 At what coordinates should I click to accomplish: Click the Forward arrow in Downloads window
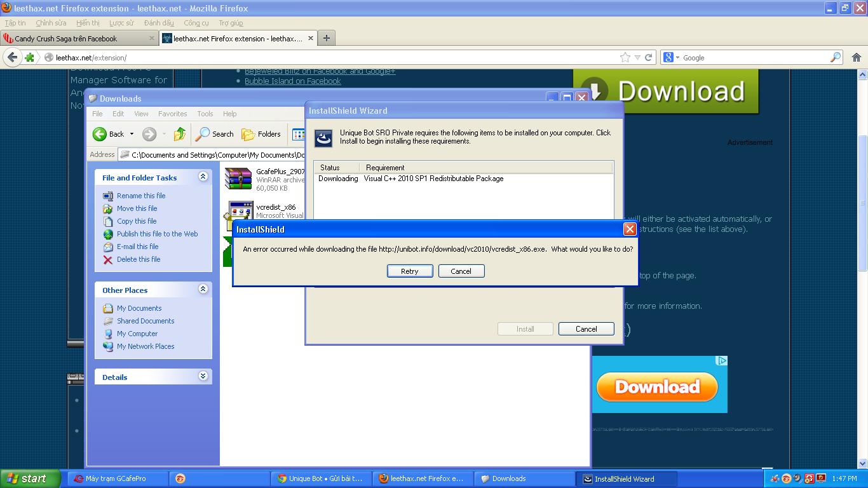pyautogui.click(x=149, y=134)
